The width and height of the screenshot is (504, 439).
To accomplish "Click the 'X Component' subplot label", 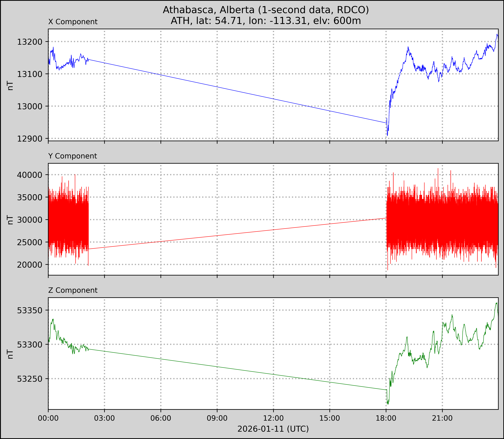I will point(73,22).
